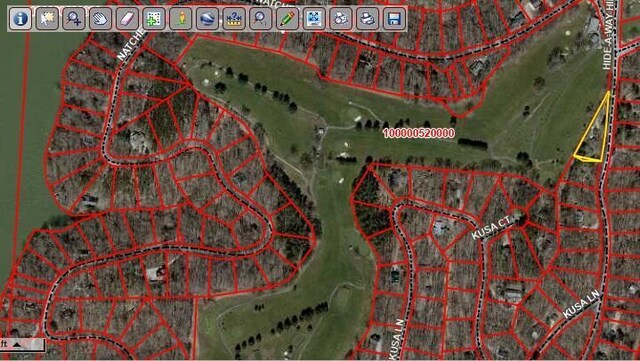Select the pan hand tool
The width and height of the screenshot is (640, 361).
(x=100, y=18)
